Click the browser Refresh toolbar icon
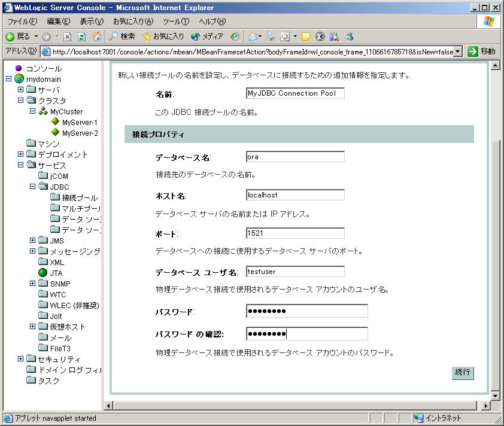The width and height of the screenshot is (504, 426). pyautogui.click(x=81, y=36)
